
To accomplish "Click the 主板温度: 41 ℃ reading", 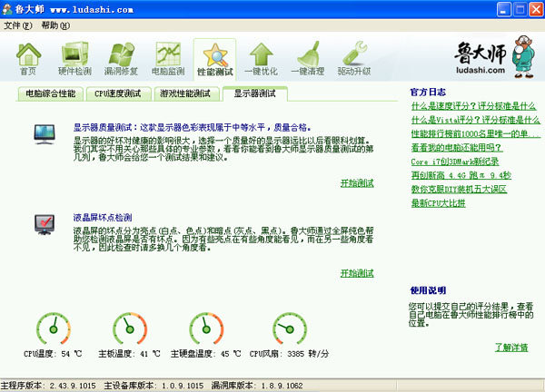I will [x=129, y=354].
